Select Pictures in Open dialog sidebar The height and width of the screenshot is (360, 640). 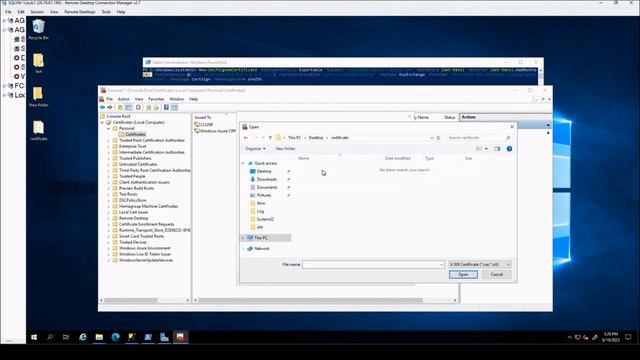click(264, 196)
